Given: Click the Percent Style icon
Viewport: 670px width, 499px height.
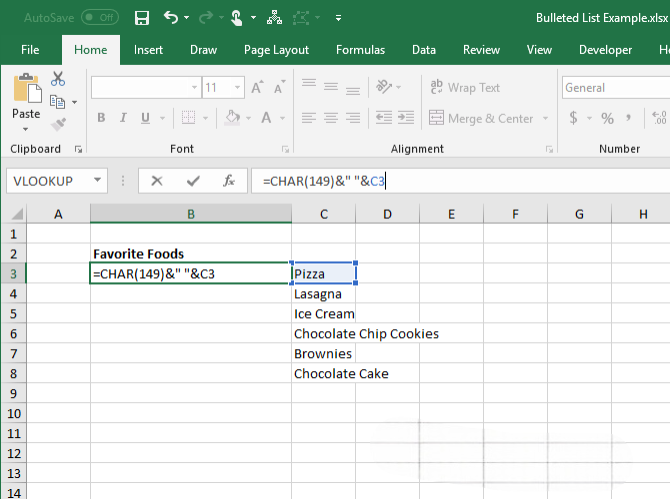Looking at the screenshot, I should (x=607, y=118).
